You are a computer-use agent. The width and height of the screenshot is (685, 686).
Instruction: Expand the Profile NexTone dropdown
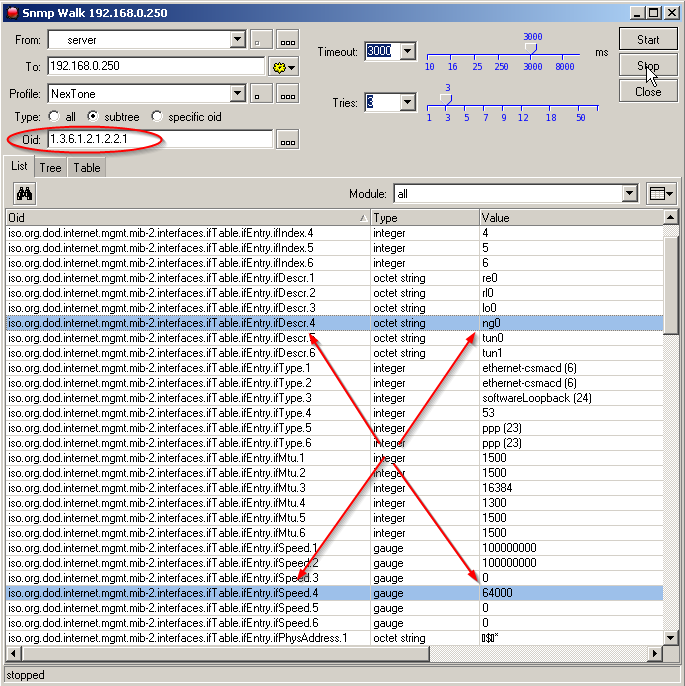click(238, 93)
